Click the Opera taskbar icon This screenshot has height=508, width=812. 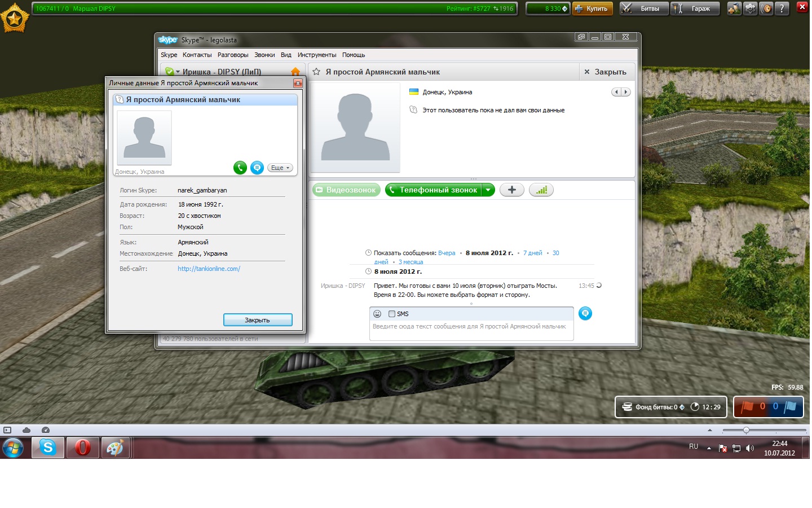(83, 448)
